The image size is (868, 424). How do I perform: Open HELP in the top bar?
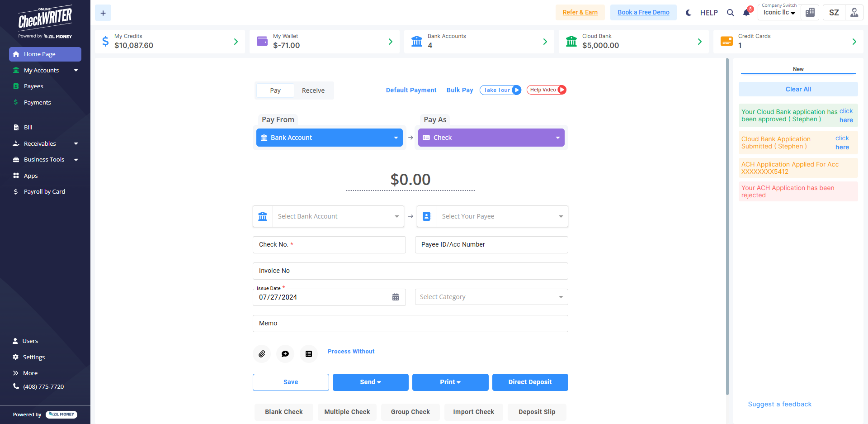click(709, 13)
